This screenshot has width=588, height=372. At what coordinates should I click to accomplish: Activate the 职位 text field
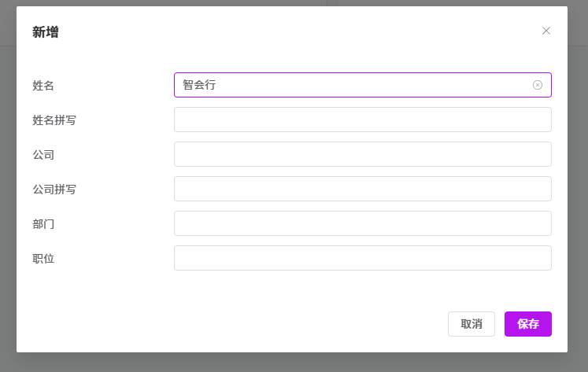coord(362,258)
